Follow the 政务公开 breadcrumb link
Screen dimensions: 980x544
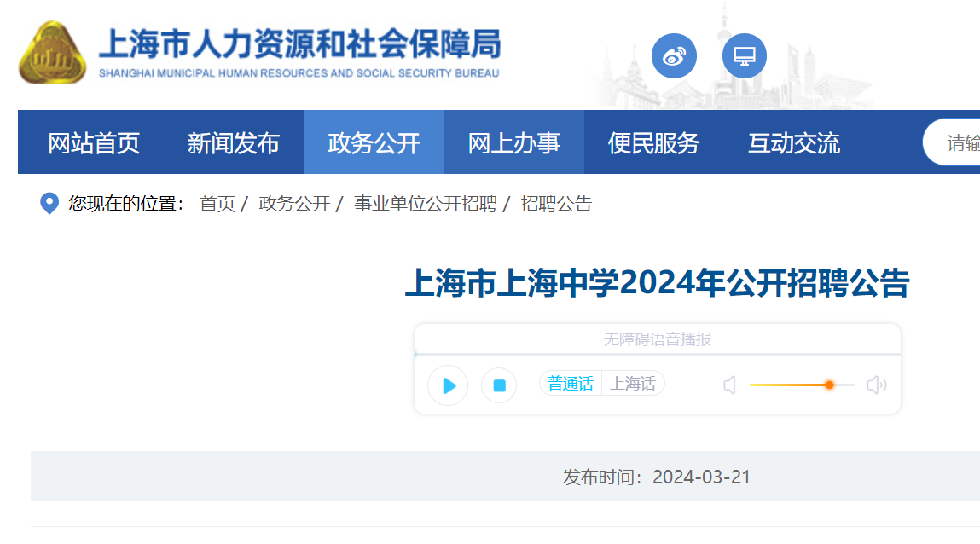pyautogui.click(x=294, y=204)
